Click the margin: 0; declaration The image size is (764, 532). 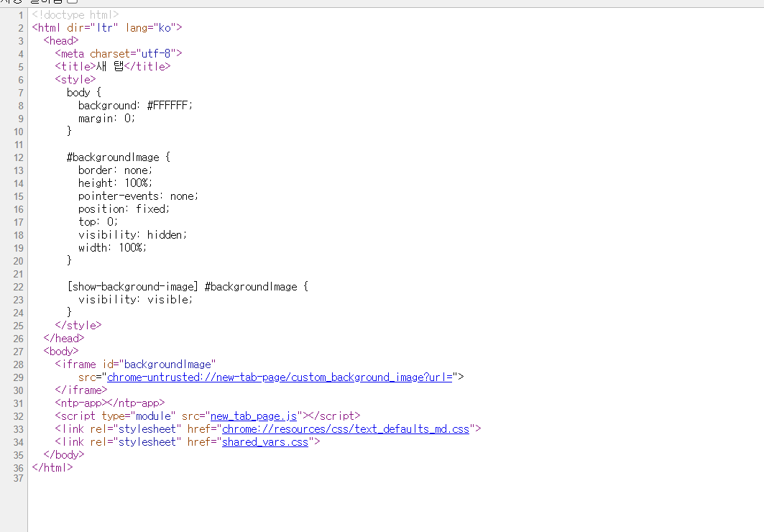(106, 119)
